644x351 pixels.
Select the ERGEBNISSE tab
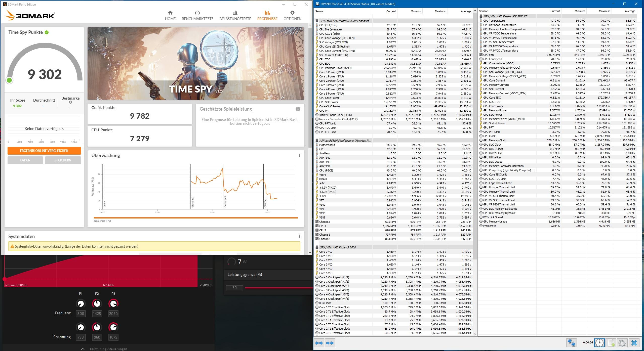tap(267, 16)
